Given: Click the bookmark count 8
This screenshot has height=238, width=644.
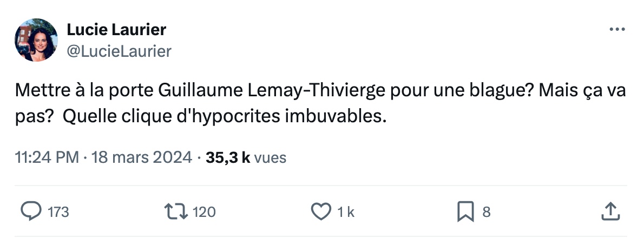Looking at the screenshot, I should coord(486,213).
